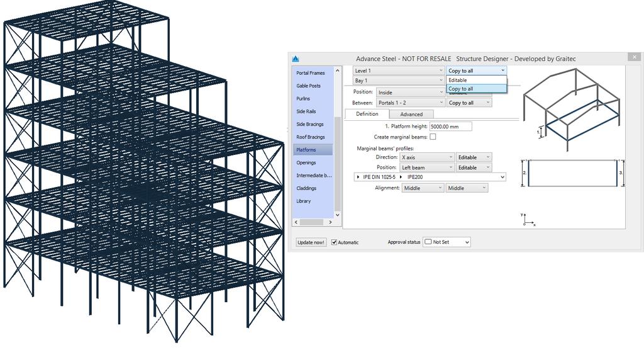Open the Purlins category
Image resolution: width=644 pixels, height=350 pixels.
303,99
